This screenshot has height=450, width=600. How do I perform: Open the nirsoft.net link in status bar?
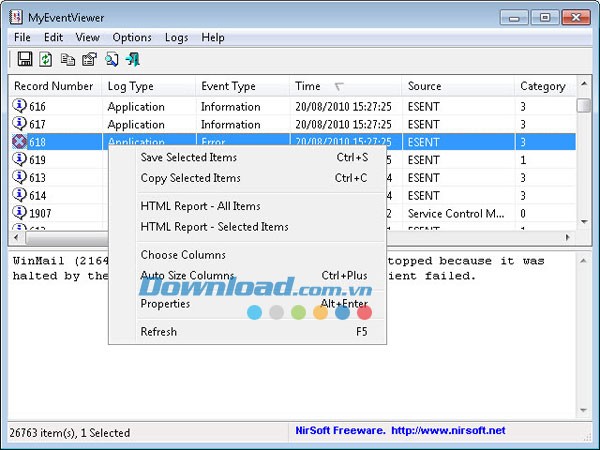448,430
